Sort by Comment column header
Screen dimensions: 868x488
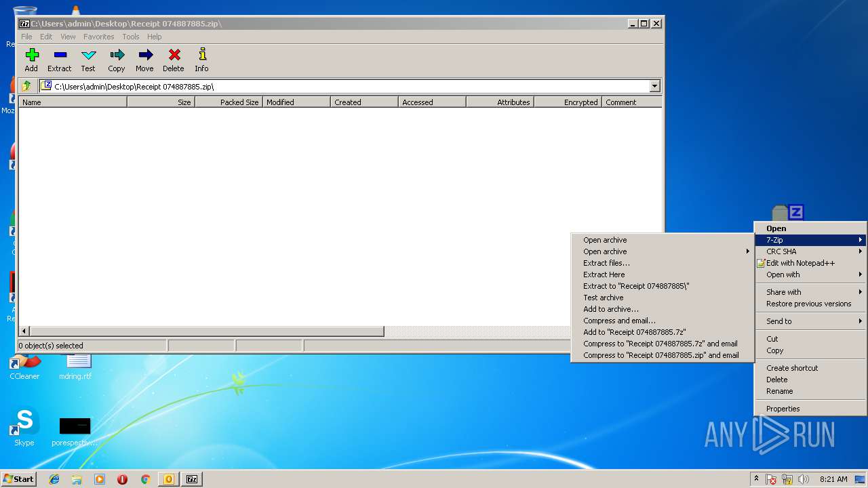point(631,102)
